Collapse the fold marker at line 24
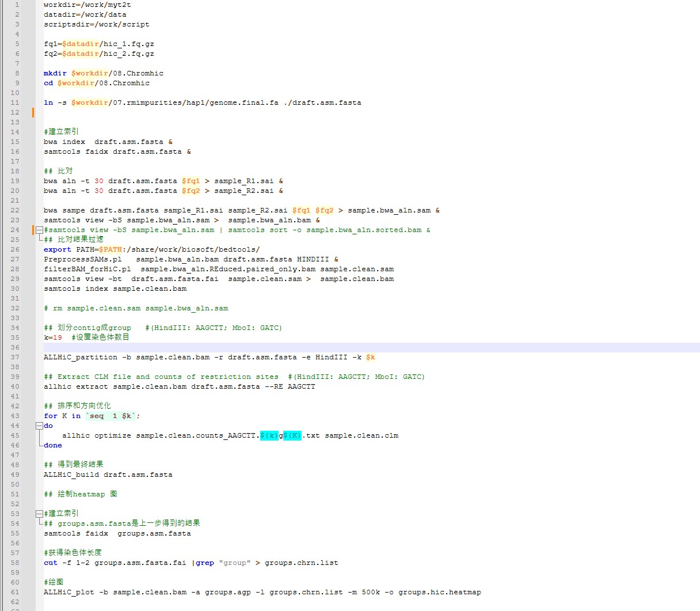700x611 pixels. (39, 230)
